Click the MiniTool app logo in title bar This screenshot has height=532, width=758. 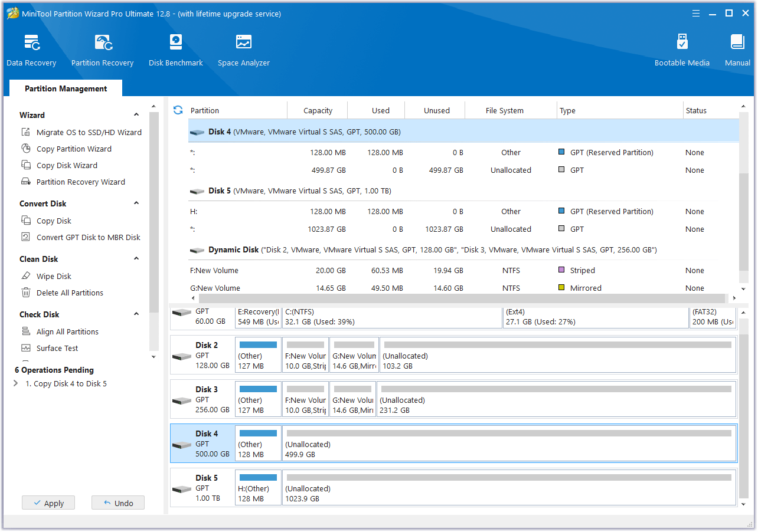click(x=12, y=13)
